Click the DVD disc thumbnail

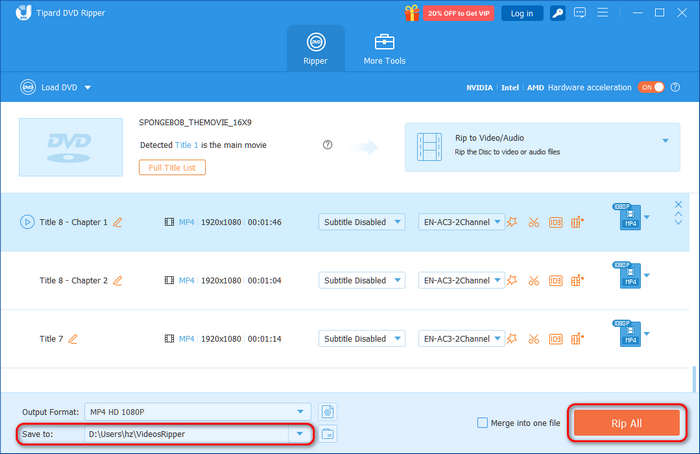click(x=71, y=147)
